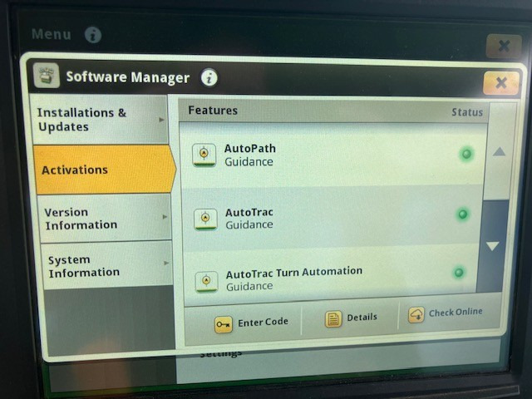The image size is (532, 399).
Task: Open Version Information tab
Action: 106,219
